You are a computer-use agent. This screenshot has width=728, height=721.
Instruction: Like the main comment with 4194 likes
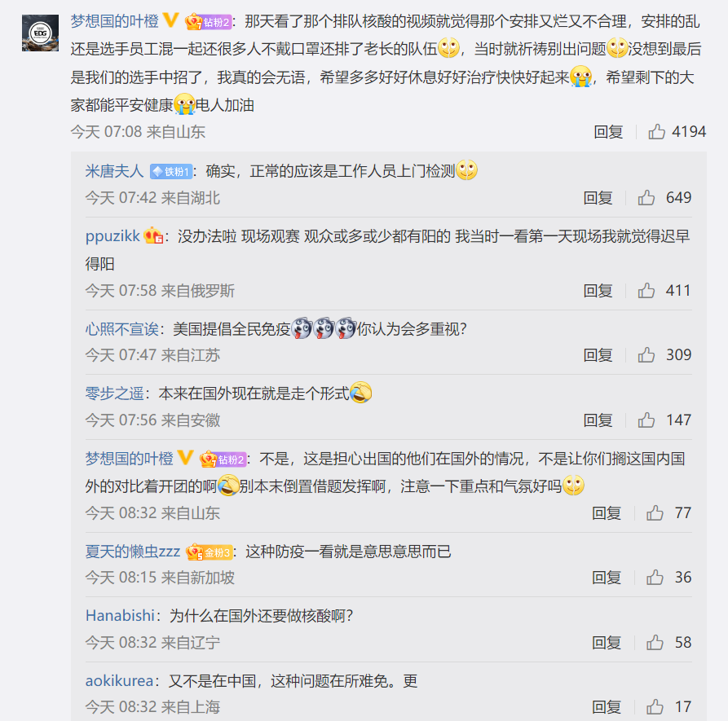[x=656, y=132]
